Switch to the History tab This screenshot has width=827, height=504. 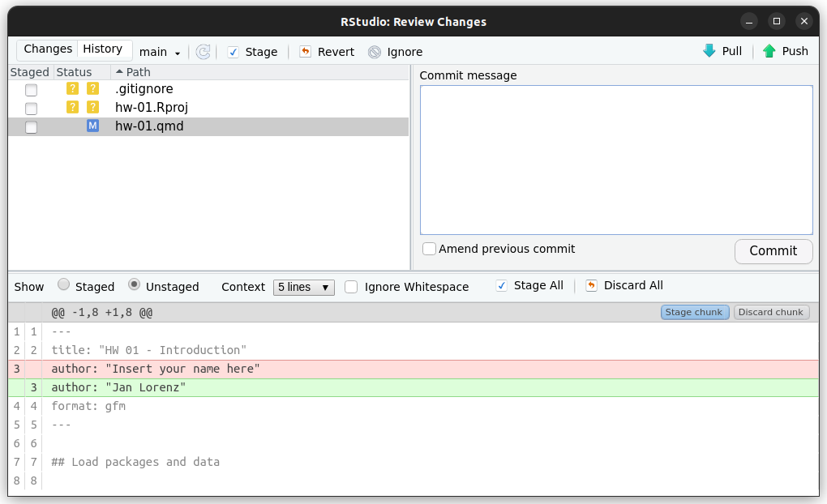103,49
